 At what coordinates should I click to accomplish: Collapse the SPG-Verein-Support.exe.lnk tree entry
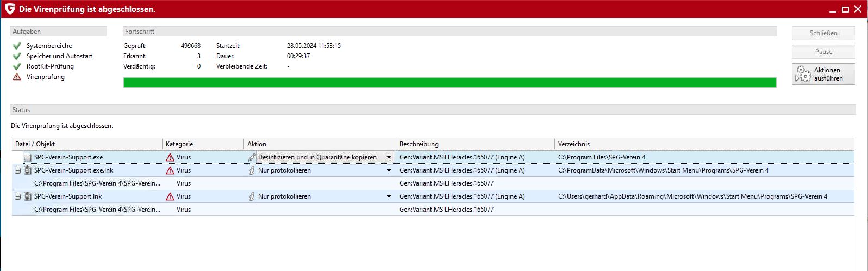coord(17,170)
